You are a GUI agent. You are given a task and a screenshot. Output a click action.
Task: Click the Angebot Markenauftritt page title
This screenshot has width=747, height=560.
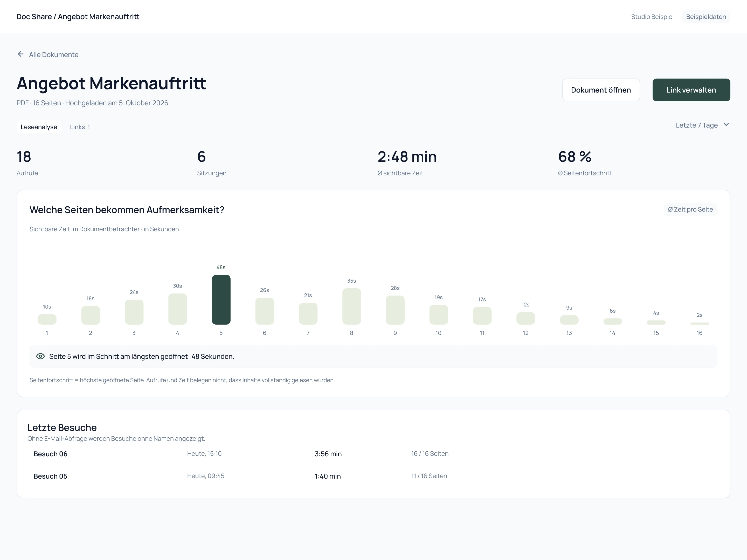(111, 83)
